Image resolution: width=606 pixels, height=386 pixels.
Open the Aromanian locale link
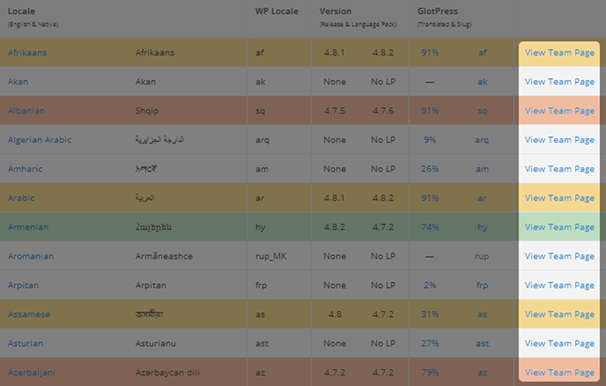[x=31, y=256]
